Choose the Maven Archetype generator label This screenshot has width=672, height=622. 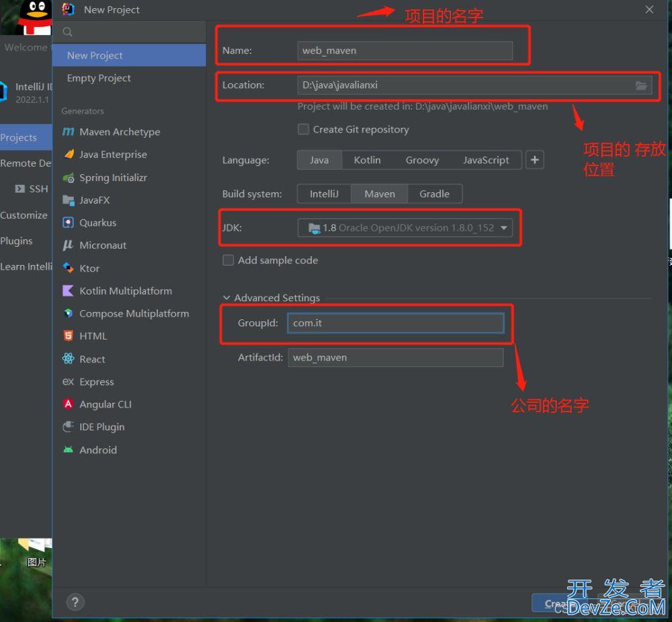(x=120, y=132)
